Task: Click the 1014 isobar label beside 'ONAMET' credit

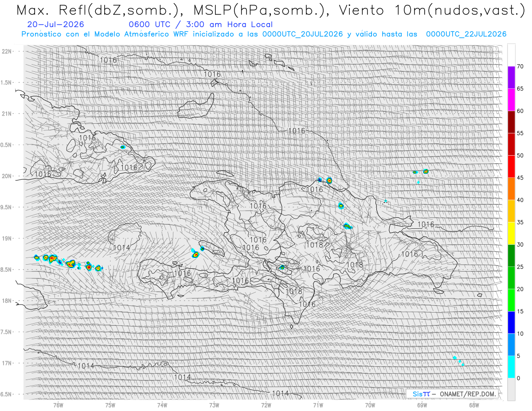Action: tap(281, 393)
